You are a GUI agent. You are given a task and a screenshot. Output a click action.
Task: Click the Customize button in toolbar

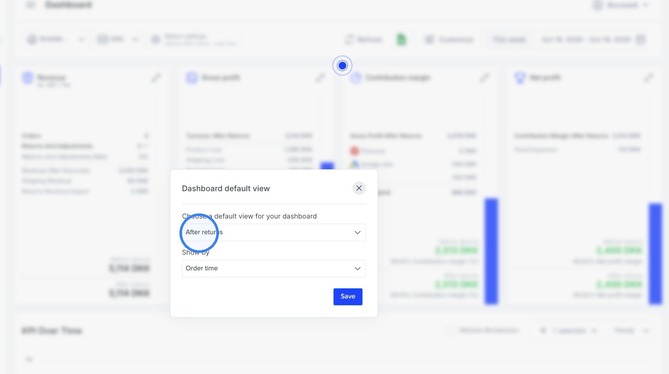pyautogui.click(x=449, y=40)
